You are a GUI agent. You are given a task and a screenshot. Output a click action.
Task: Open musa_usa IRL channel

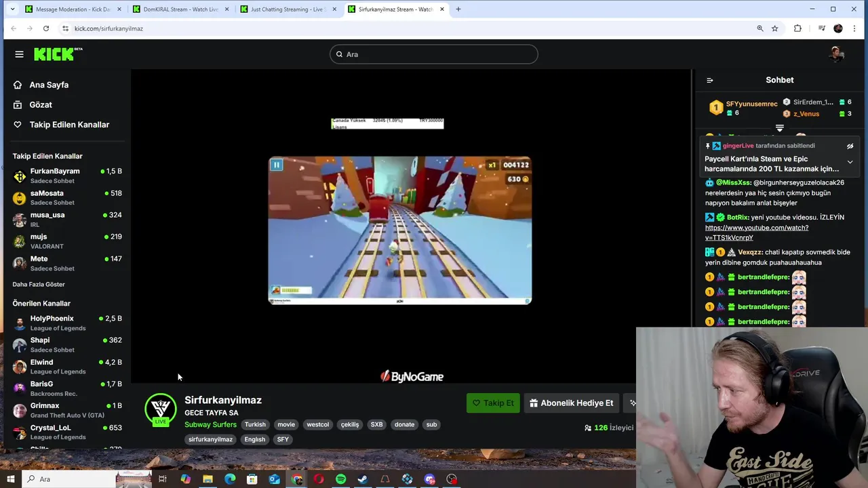point(66,219)
